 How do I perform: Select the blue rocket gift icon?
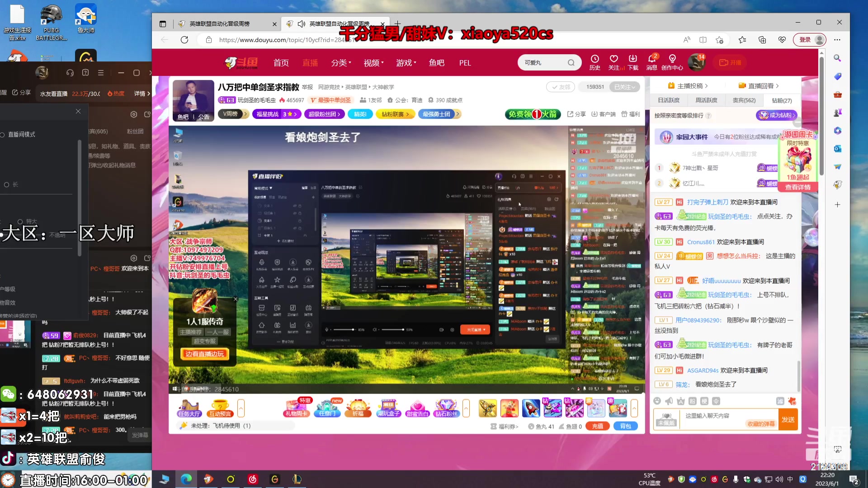point(531,408)
